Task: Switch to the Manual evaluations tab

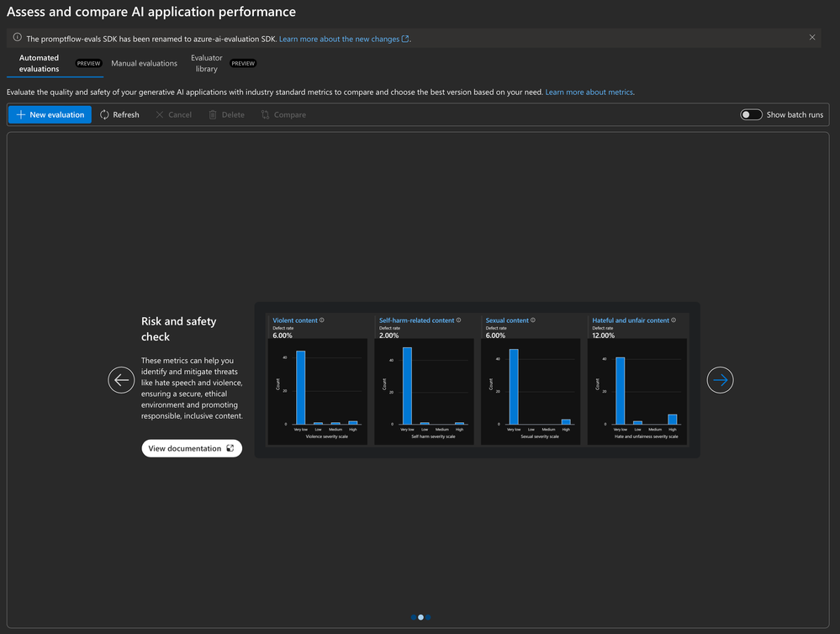Action: (144, 63)
